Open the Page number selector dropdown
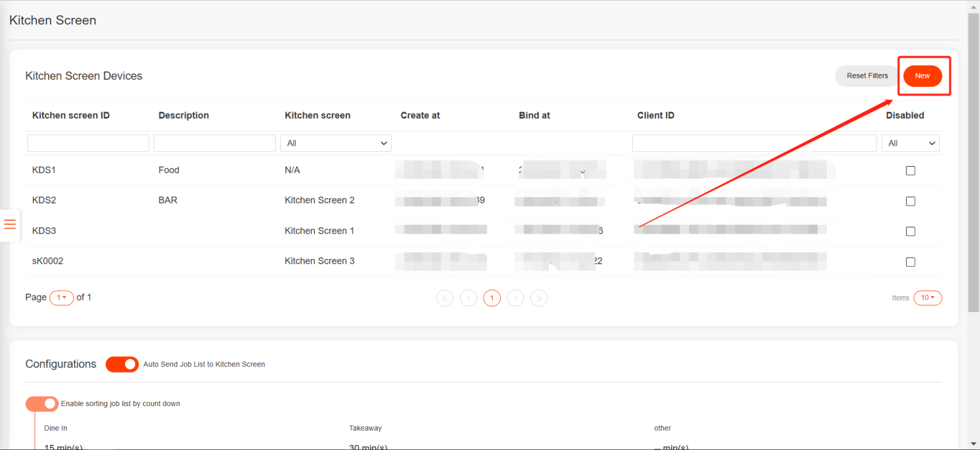Image resolution: width=980 pixels, height=450 pixels. click(61, 297)
